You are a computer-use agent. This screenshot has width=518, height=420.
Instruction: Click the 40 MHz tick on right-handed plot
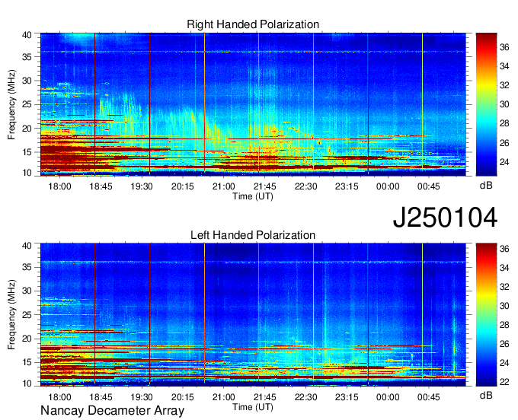[27, 35]
